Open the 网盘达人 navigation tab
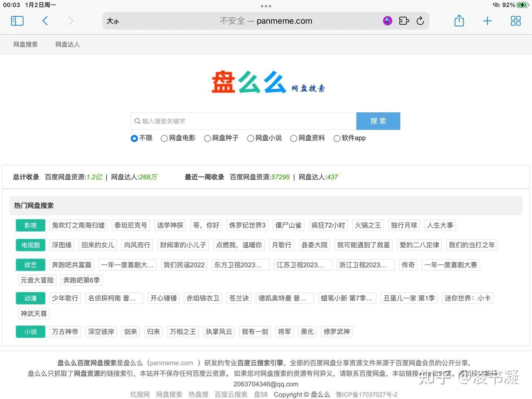Image resolution: width=532 pixels, height=399 pixels. point(68,44)
